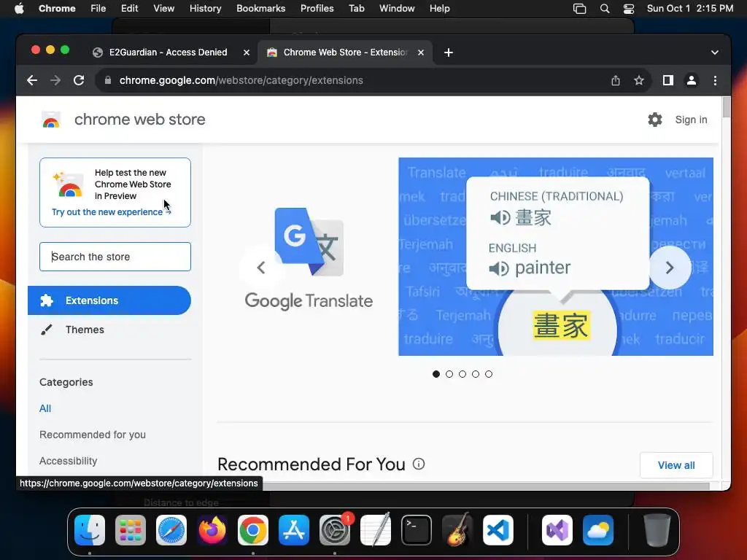The width and height of the screenshot is (747, 560).
Task: Open the Edit menu
Action: pos(129,9)
